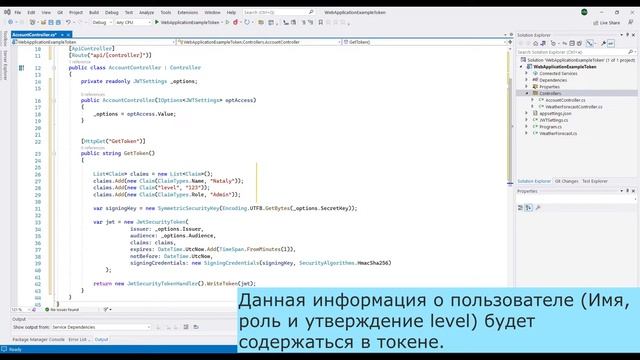Toggle Preview Selected Items in Solution Explorer
Image resolution: width=640 pixels, height=360 pixels.
(x=611, y=43)
